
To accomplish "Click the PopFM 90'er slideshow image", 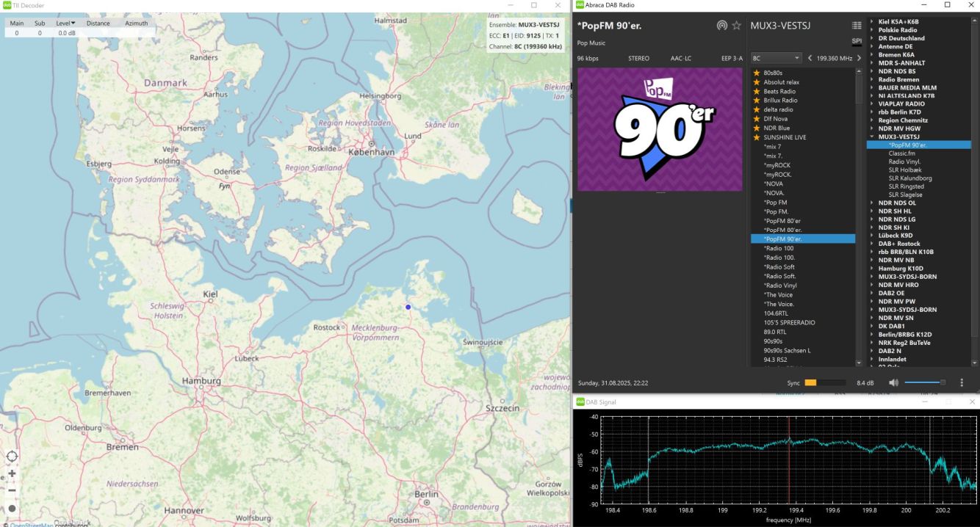I will tap(660, 129).
